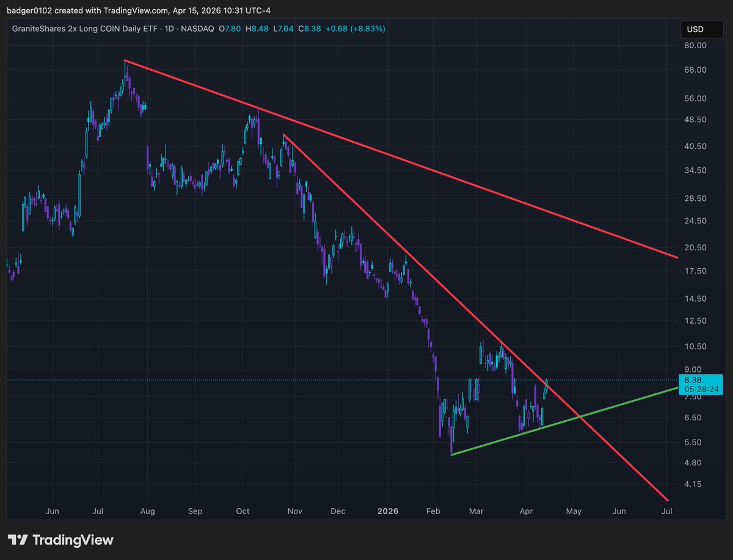This screenshot has width=733, height=560.
Task: Click the 20.50 price axis label
Action: (x=695, y=247)
